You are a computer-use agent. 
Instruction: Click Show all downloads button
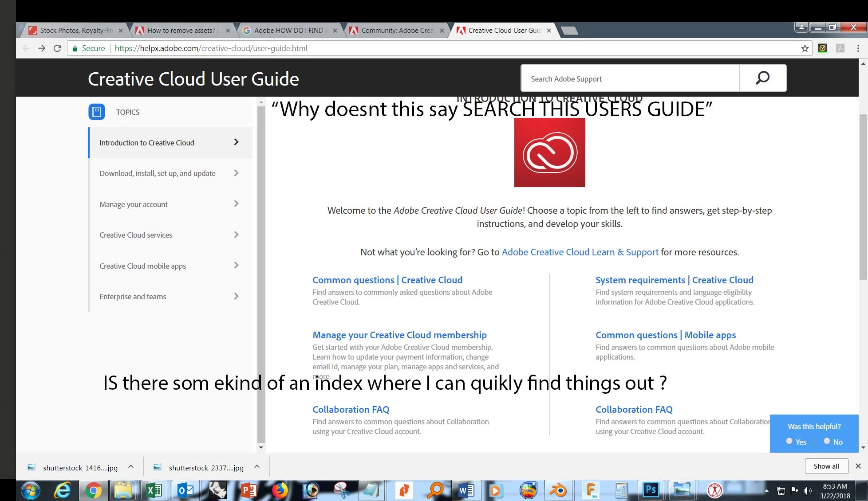click(826, 466)
